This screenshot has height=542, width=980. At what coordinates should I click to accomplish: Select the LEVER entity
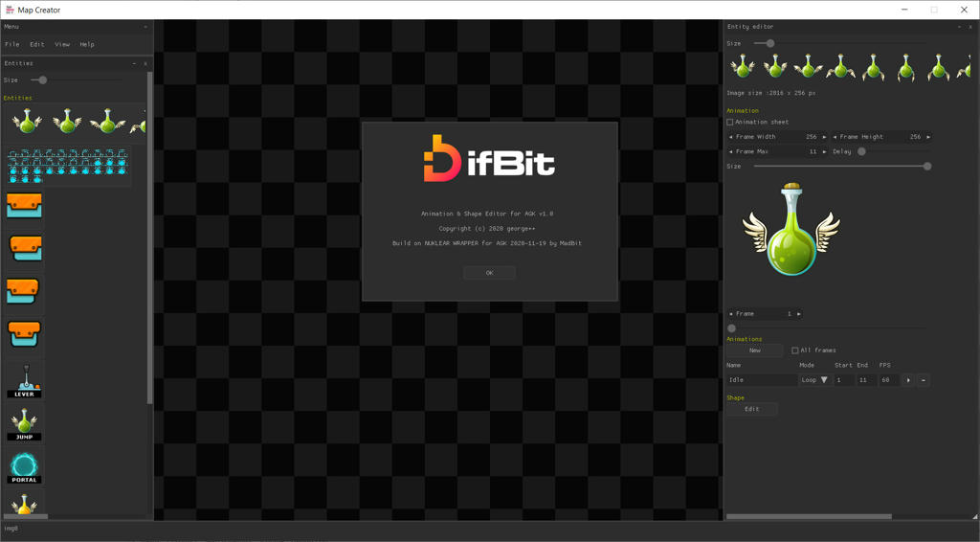click(x=24, y=381)
